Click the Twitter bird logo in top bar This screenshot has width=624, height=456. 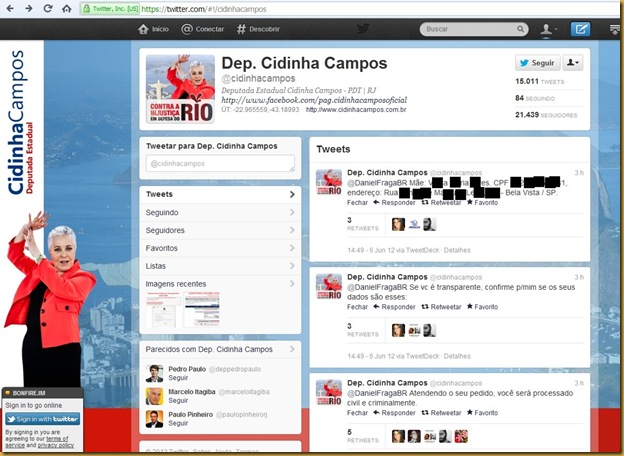363,29
